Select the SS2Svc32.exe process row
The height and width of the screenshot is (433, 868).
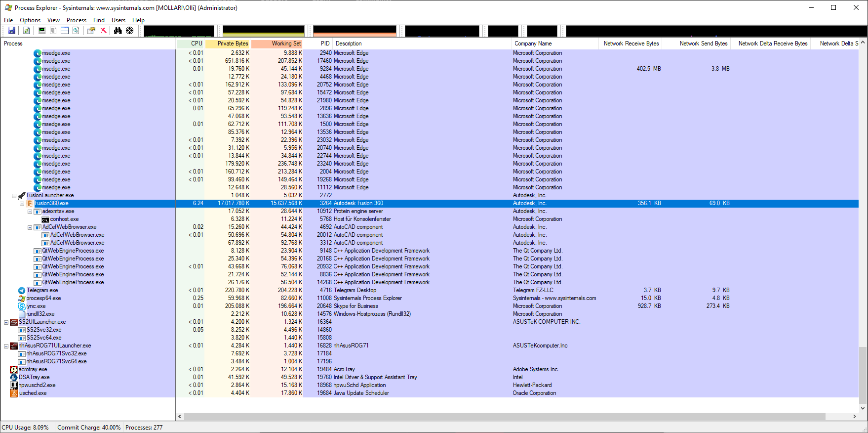pyautogui.click(x=430, y=330)
